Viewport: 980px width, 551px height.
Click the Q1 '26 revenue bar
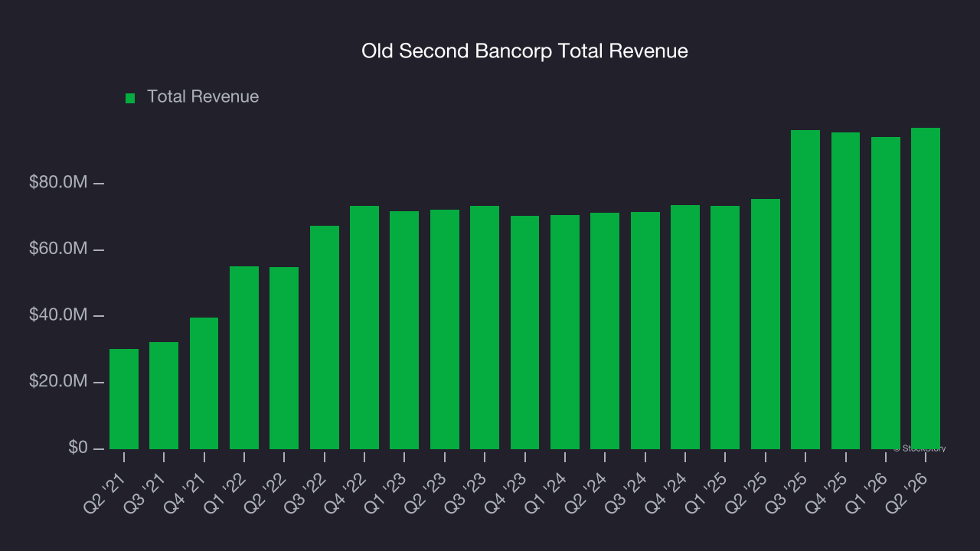[x=886, y=293]
